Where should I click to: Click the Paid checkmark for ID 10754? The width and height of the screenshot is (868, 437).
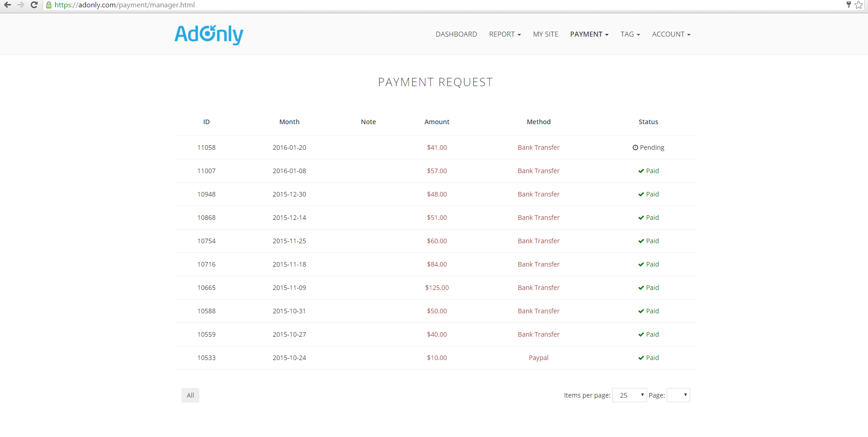click(641, 241)
